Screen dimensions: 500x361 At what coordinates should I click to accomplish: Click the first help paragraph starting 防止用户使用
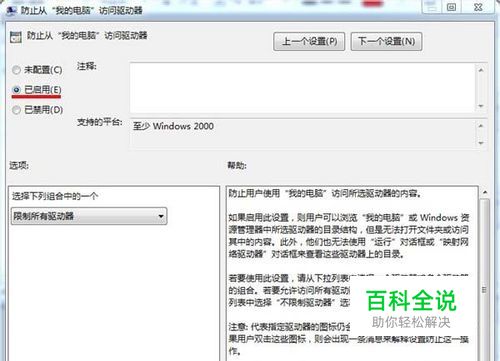tap(325, 193)
